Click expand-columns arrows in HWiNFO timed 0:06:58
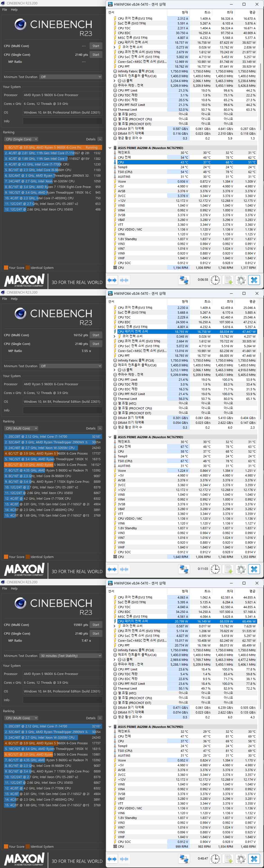This screenshot has height=868, width=264. (x=112, y=280)
